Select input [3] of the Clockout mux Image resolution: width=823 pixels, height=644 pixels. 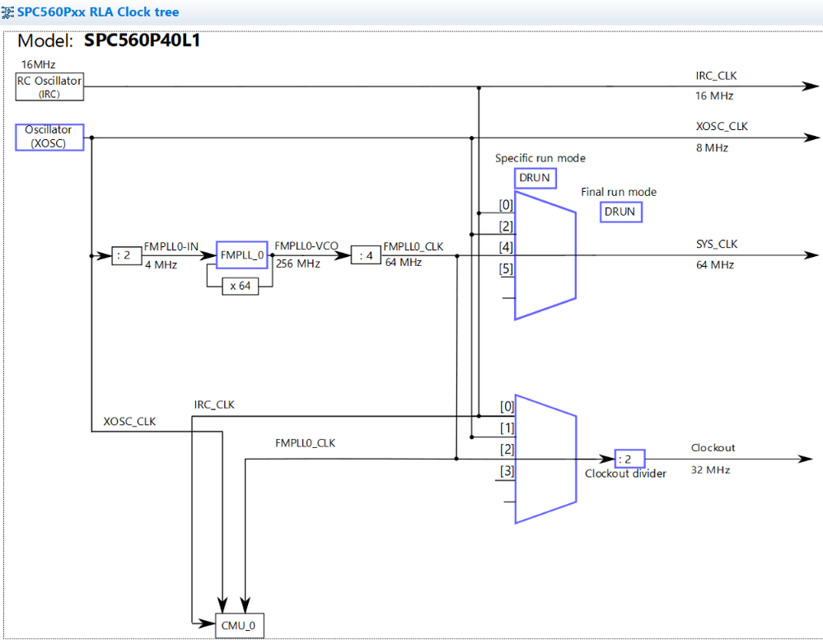pyautogui.click(x=507, y=471)
